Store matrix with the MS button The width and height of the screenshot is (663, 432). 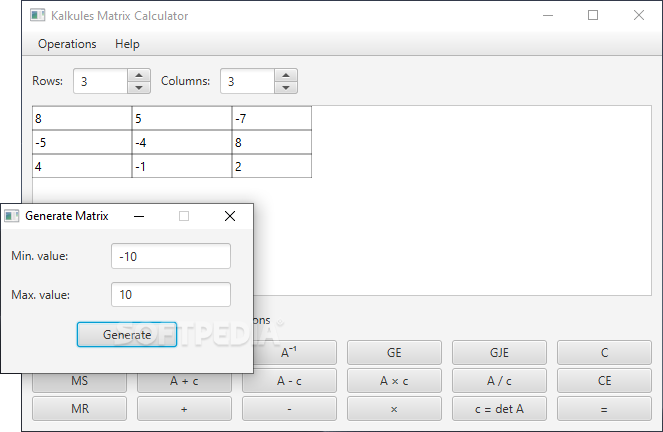click(x=79, y=383)
